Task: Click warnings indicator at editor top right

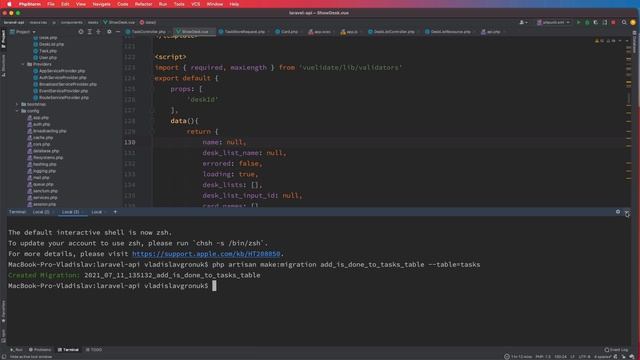Action: tap(605, 41)
